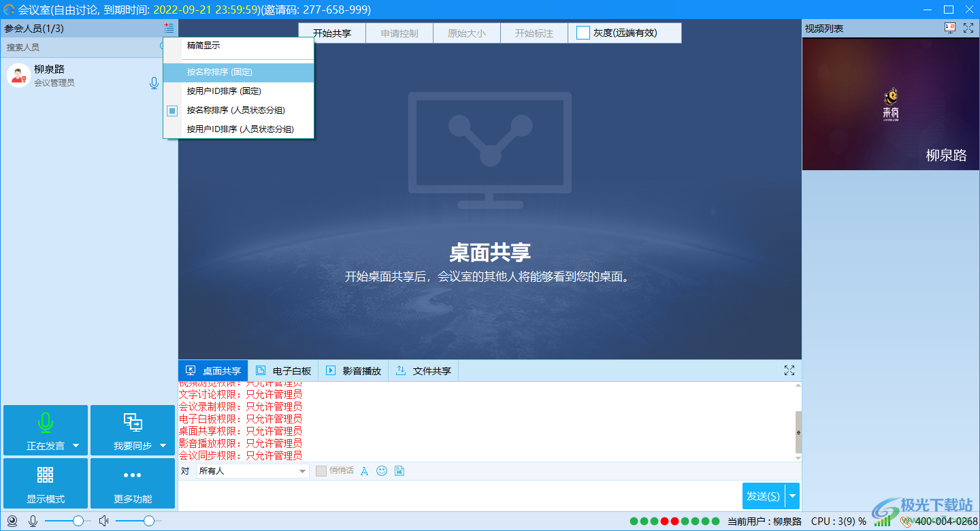Image resolution: width=980 pixels, height=531 pixels.
Task: Click the send file icon next to emoji
Action: coord(399,470)
